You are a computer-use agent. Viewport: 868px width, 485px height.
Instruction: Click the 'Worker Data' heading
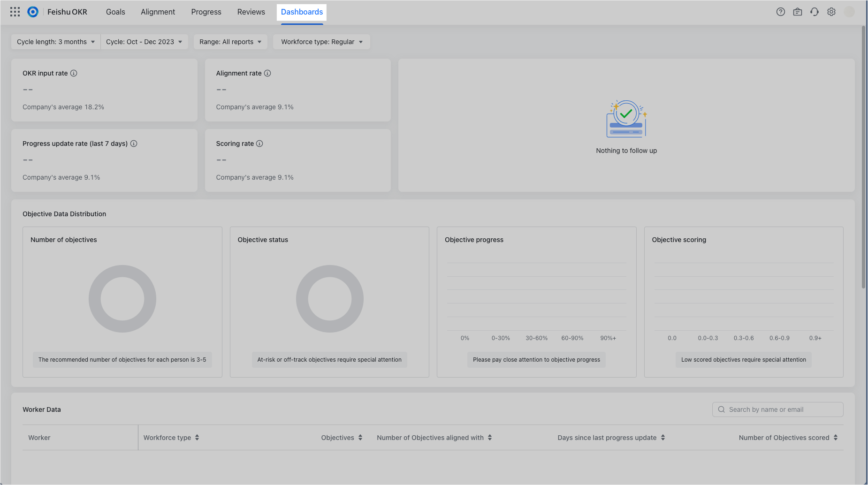point(42,409)
